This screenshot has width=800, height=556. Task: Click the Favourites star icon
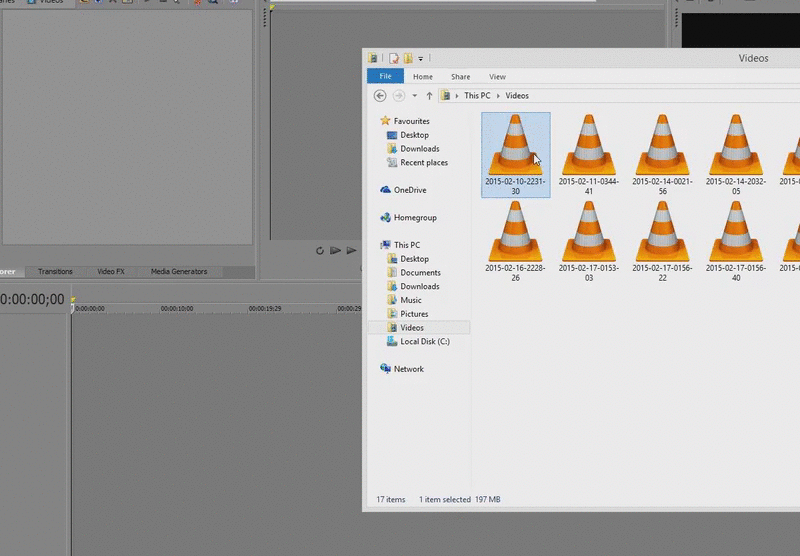click(385, 121)
